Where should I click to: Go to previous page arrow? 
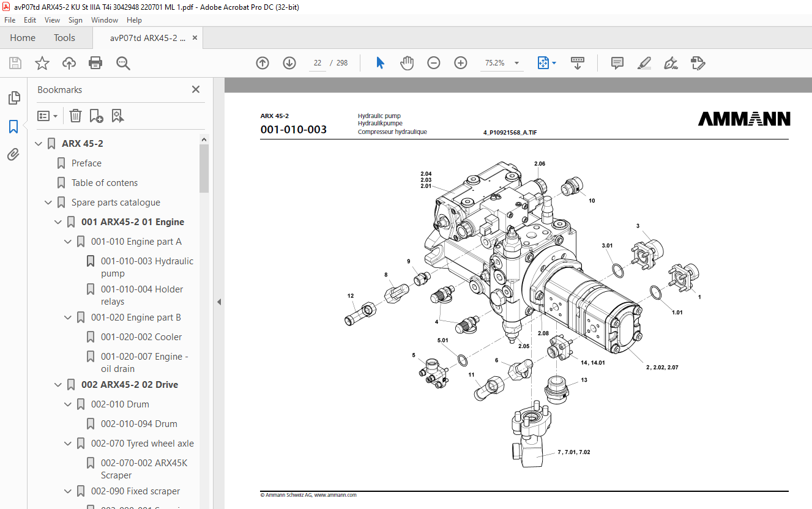pos(263,63)
